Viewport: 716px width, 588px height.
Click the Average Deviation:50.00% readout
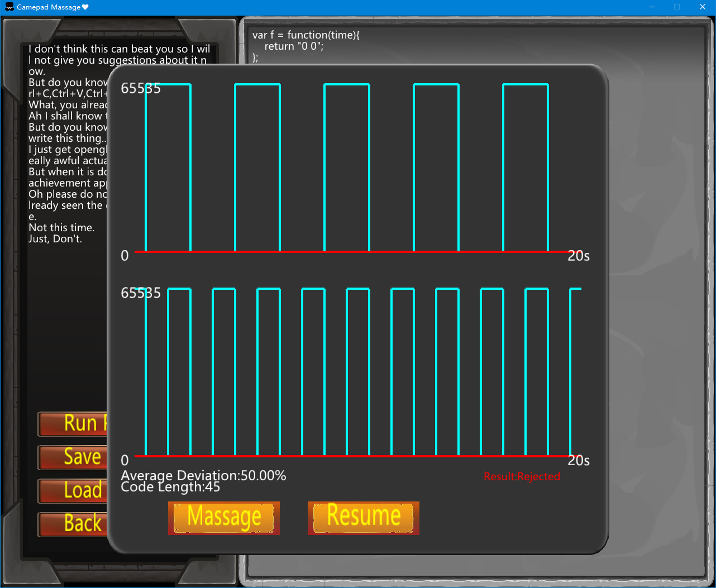(x=203, y=475)
